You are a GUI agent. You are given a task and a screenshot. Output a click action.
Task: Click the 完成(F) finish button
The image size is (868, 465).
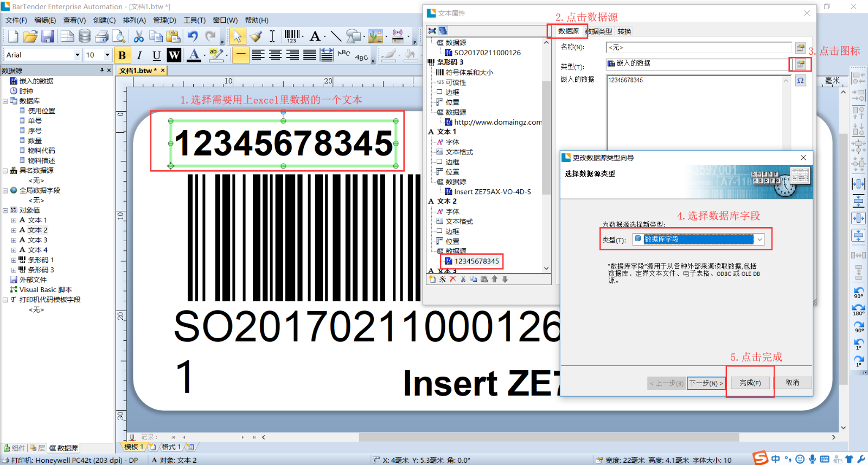(750, 383)
